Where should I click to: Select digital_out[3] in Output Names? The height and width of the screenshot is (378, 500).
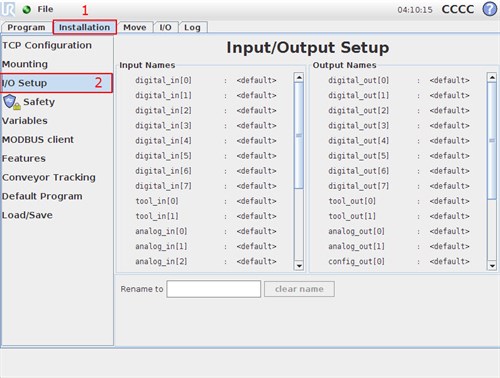click(358, 126)
